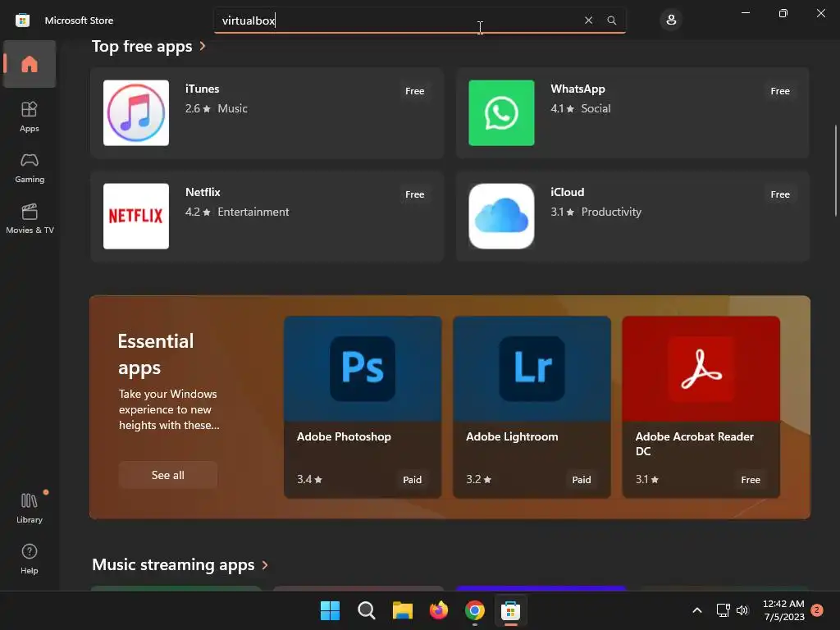Open the Apps section in the sidebar
Viewport: 840px width, 630px height.
click(x=30, y=116)
